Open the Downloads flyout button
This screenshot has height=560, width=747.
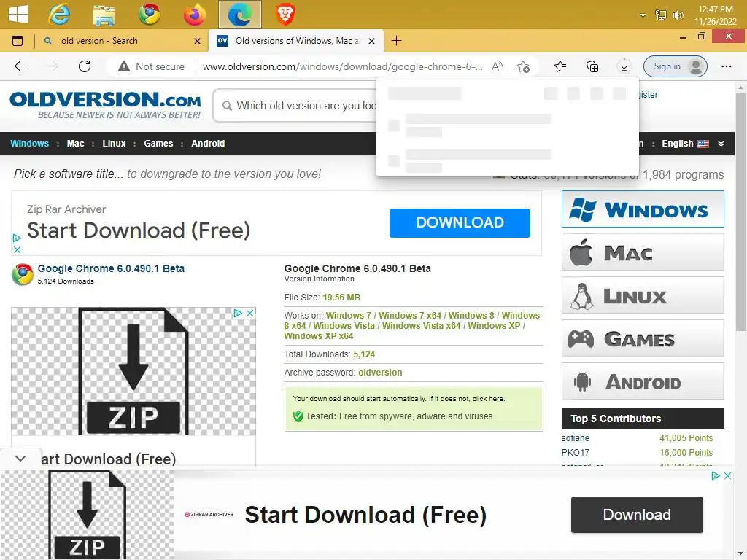[x=624, y=66]
